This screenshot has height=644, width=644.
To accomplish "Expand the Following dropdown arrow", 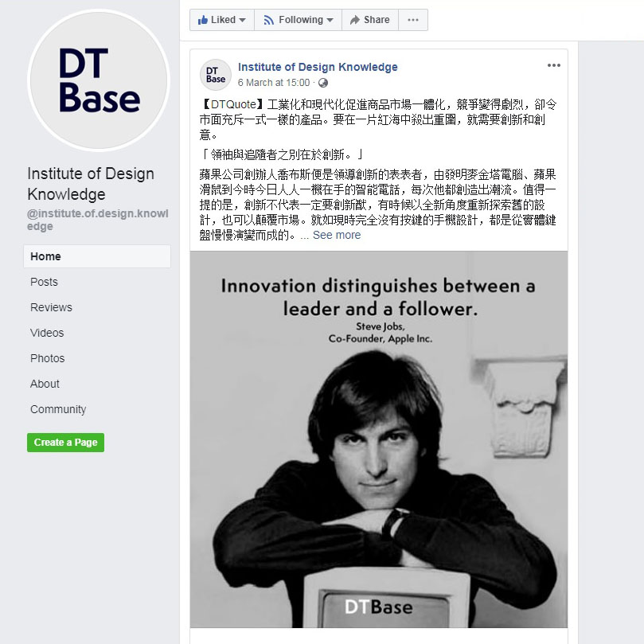I will click(330, 20).
